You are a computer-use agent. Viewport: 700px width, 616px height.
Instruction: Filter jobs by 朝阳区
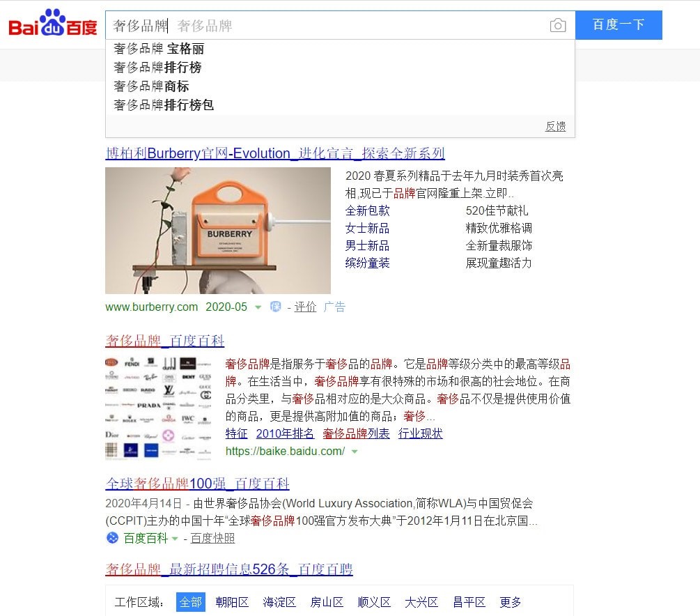click(x=232, y=602)
